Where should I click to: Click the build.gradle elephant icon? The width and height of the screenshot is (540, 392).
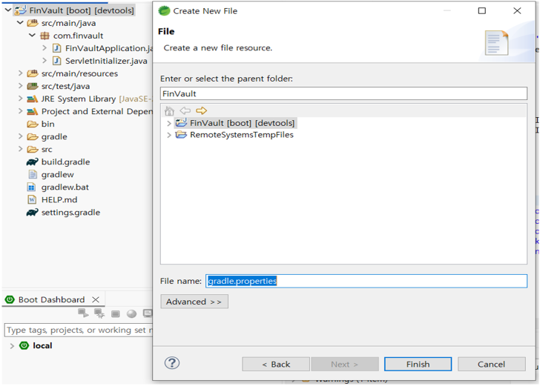(33, 162)
